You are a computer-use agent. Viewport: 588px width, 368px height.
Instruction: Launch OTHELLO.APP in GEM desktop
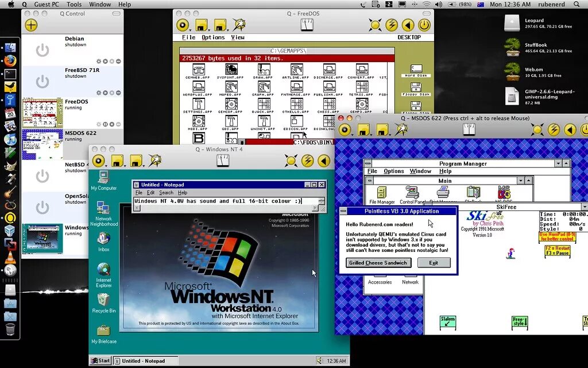tap(296, 106)
